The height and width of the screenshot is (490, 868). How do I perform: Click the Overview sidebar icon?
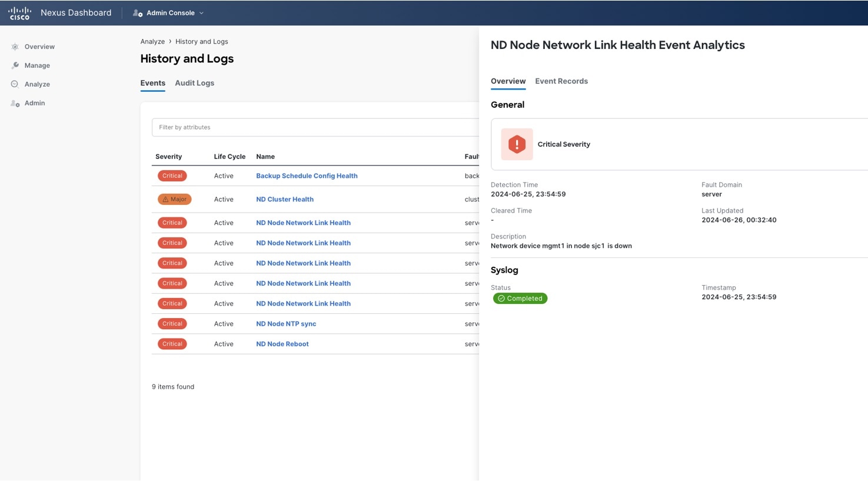coord(15,47)
